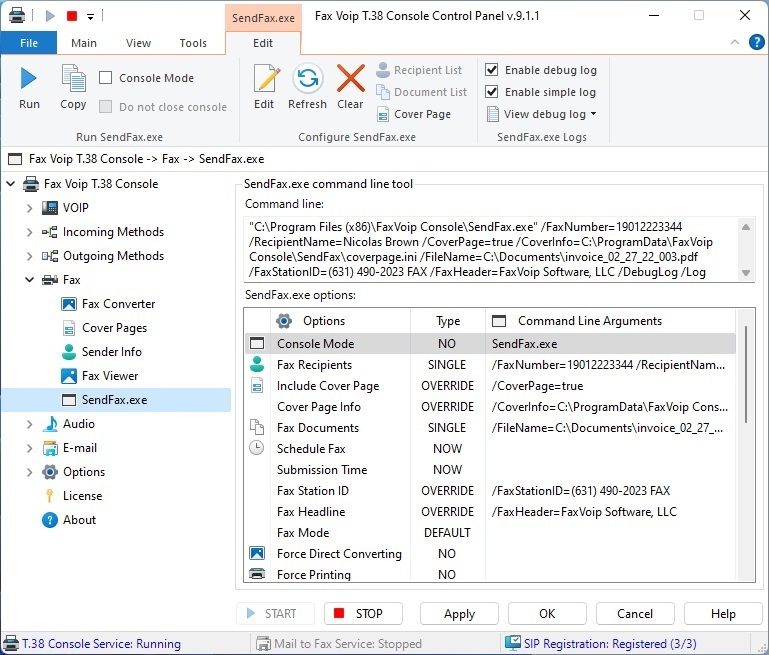This screenshot has width=769, height=655.
Task: Expand the Options tree node
Action: tap(29, 472)
